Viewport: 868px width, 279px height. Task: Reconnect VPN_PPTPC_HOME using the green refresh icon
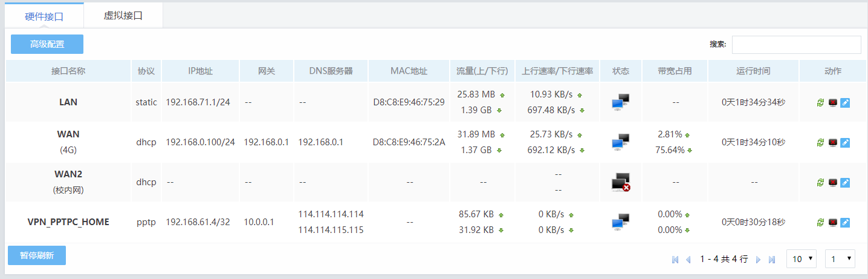click(820, 222)
